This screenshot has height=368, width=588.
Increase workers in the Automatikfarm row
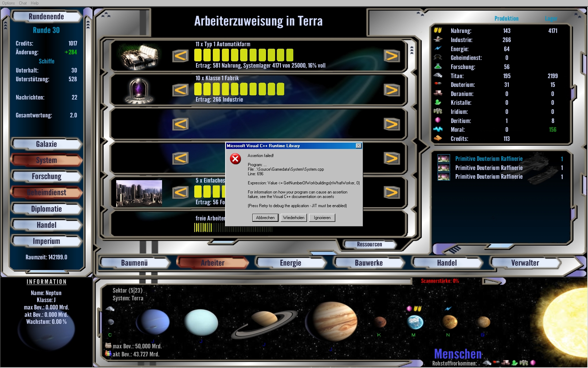(x=392, y=56)
